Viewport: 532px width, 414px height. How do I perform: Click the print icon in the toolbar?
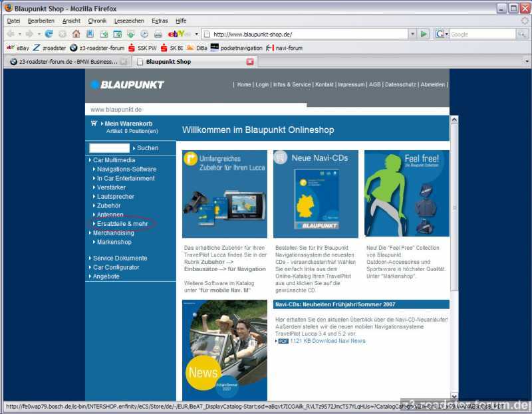pos(158,34)
